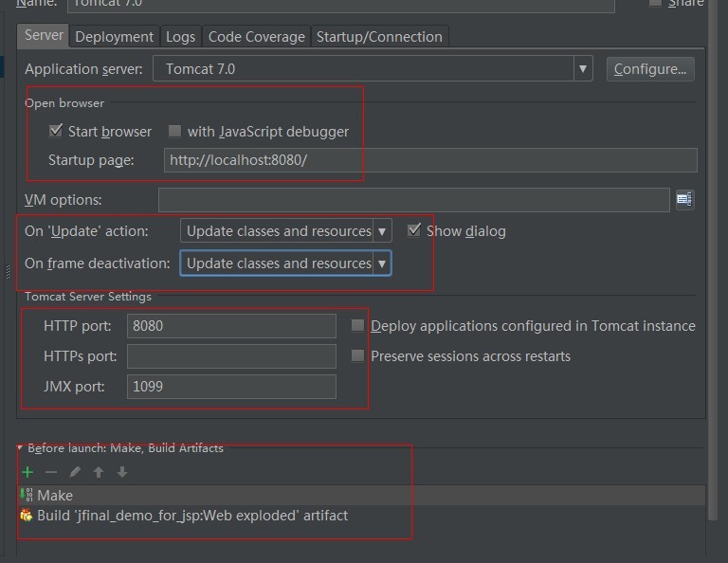Open the Code Coverage tab
The width and height of the screenshot is (728, 563).
[x=256, y=37]
